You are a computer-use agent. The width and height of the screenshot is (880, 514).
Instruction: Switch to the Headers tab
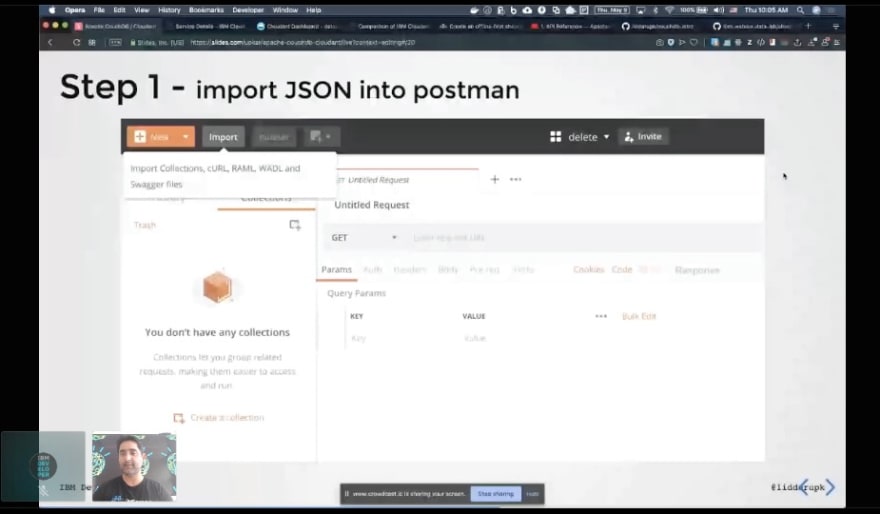pos(410,270)
